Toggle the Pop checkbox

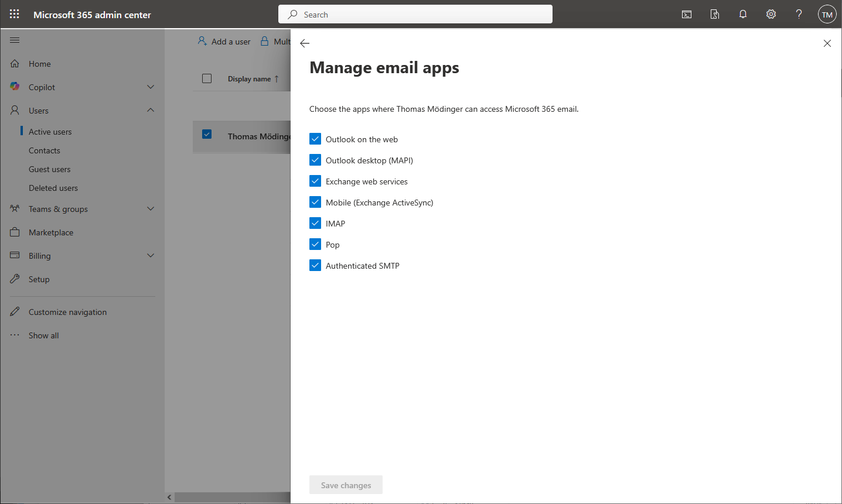click(315, 245)
